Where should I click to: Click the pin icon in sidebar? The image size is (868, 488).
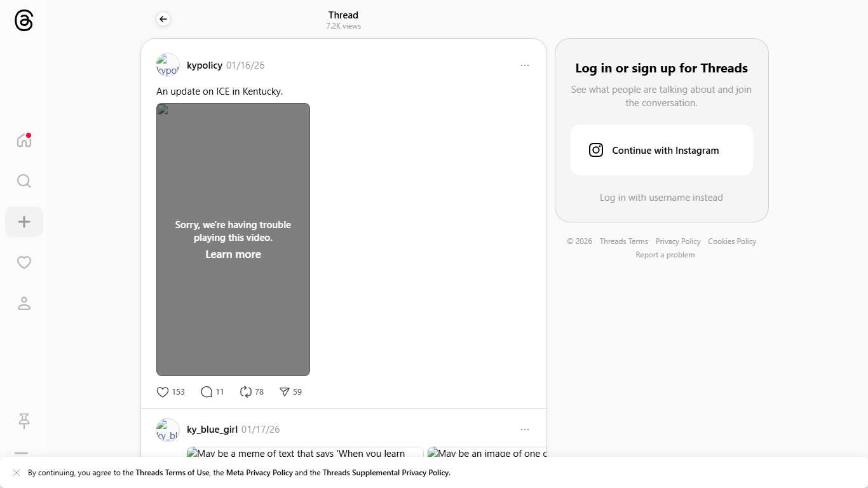[x=24, y=421]
